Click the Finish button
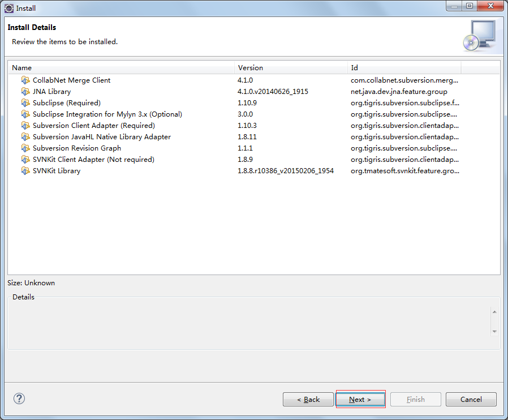The image size is (508, 420). point(416,399)
